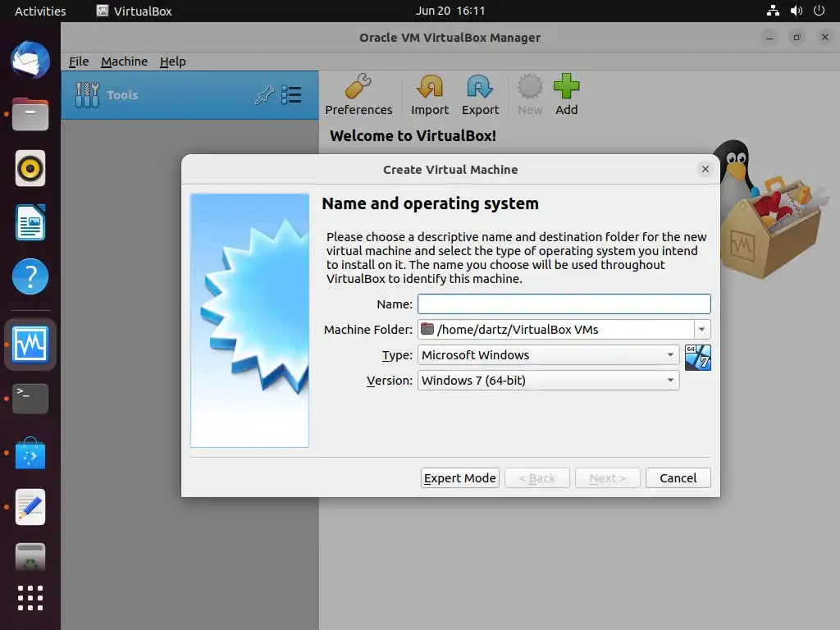Click VirtualBox icon in the dock
This screenshot has height=630, width=840.
tap(30, 345)
